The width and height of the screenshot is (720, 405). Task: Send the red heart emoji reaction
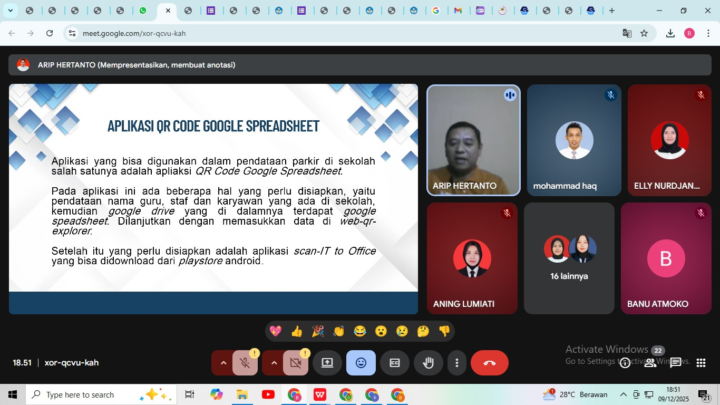pos(275,331)
